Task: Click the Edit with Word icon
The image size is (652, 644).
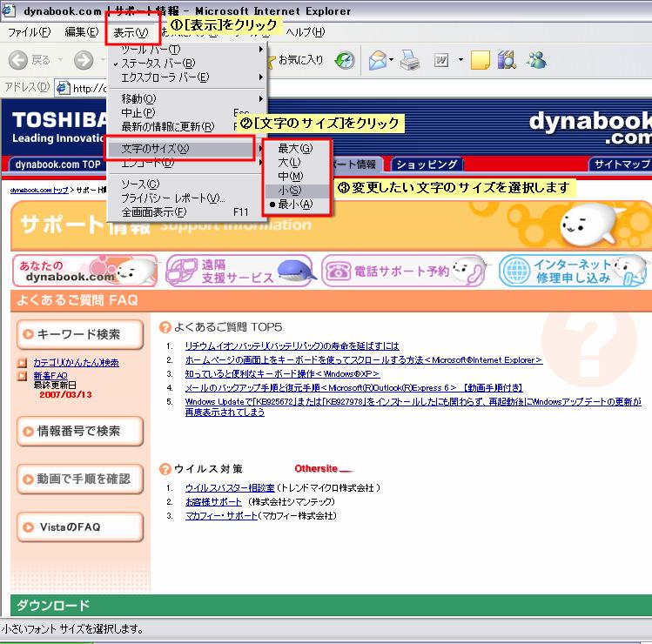Action: pyautogui.click(x=441, y=60)
